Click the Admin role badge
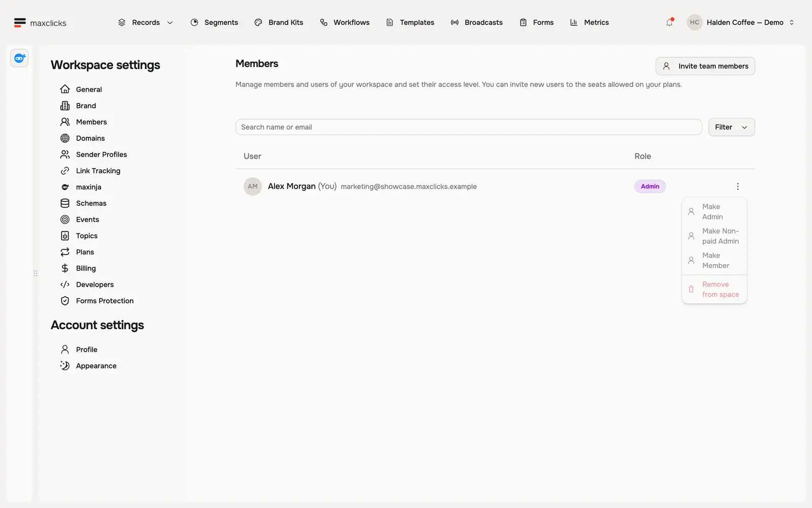812x508 pixels. (x=650, y=186)
